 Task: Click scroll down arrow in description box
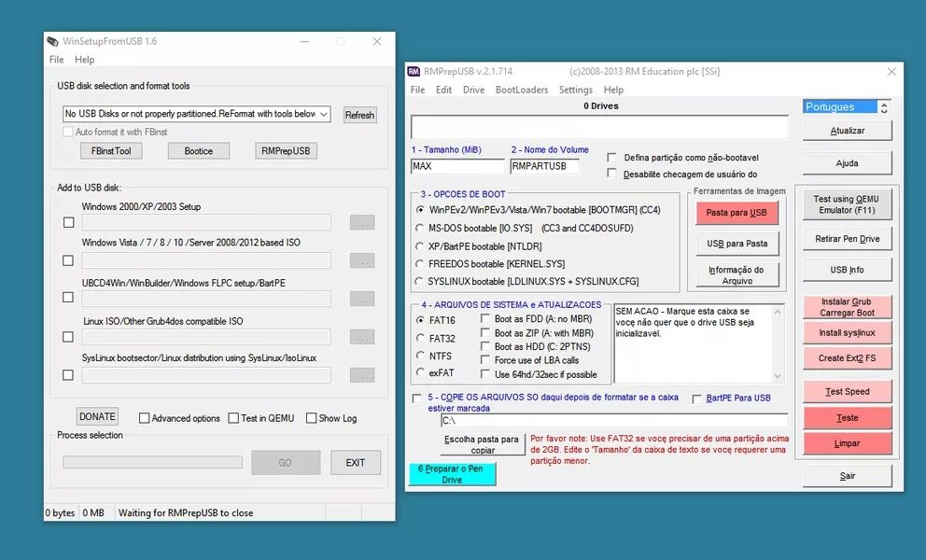pyautogui.click(x=778, y=376)
